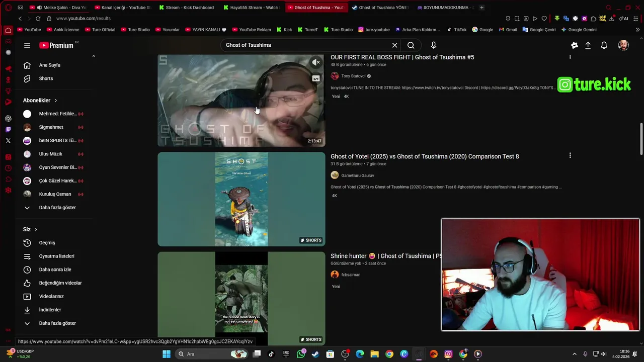The width and height of the screenshot is (644, 362).
Task: Open the account avatar menu
Action: (623, 45)
